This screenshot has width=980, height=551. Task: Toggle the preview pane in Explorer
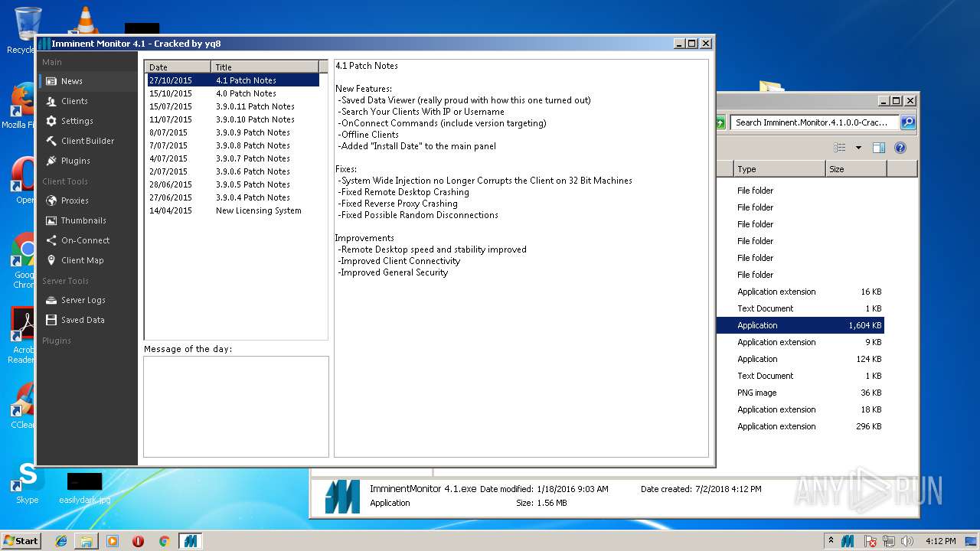coord(879,148)
